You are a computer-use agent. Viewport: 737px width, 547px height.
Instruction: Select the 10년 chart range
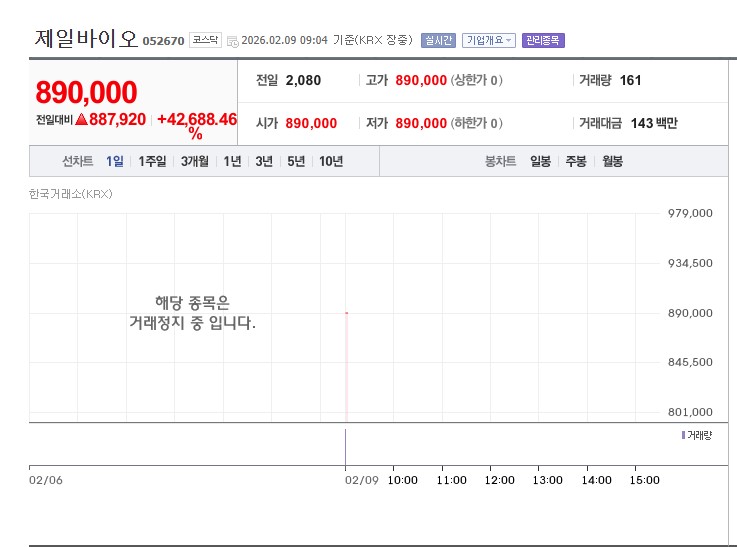coord(331,161)
